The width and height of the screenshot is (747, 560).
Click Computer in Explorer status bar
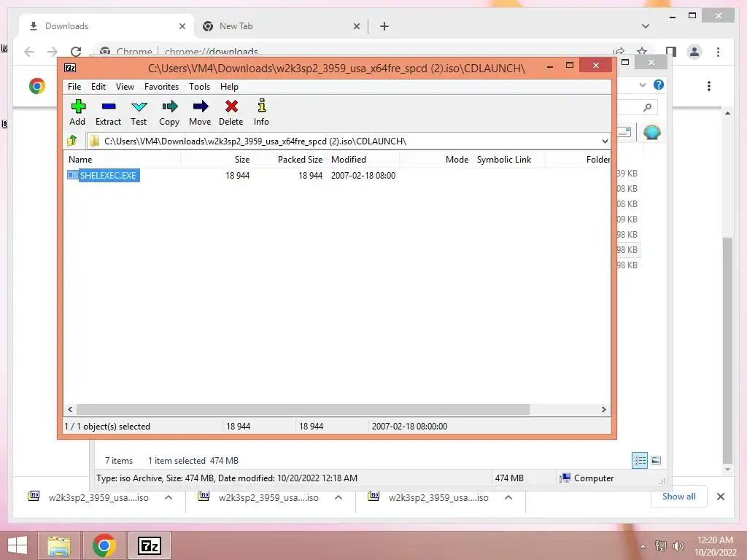coord(587,478)
